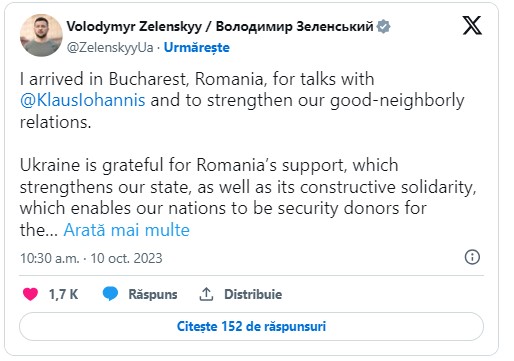
Task: Open the X logo in the tweet corner
Action: (x=472, y=25)
